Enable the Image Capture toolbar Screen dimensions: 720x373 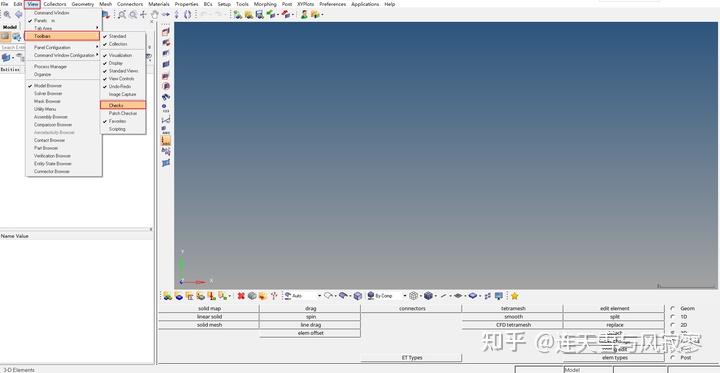point(123,94)
